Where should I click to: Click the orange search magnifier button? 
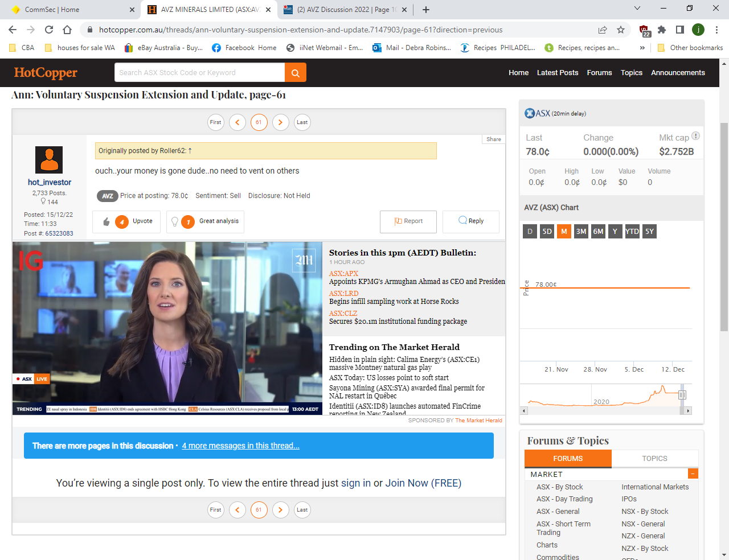[x=295, y=73]
